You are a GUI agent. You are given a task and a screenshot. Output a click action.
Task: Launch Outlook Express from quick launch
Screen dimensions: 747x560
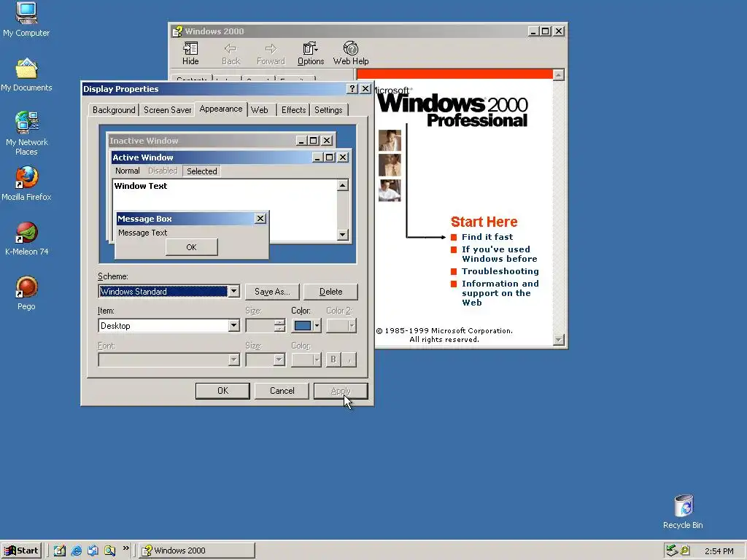pos(93,551)
